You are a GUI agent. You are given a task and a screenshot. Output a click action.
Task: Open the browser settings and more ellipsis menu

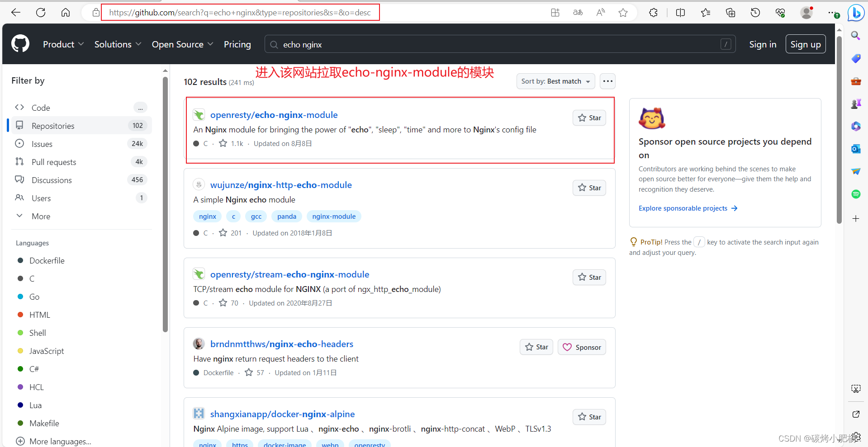click(832, 13)
